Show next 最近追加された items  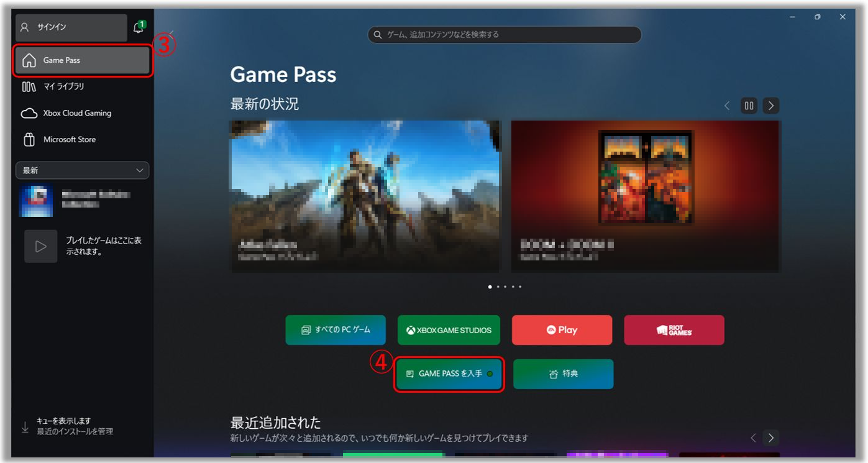pyautogui.click(x=771, y=438)
